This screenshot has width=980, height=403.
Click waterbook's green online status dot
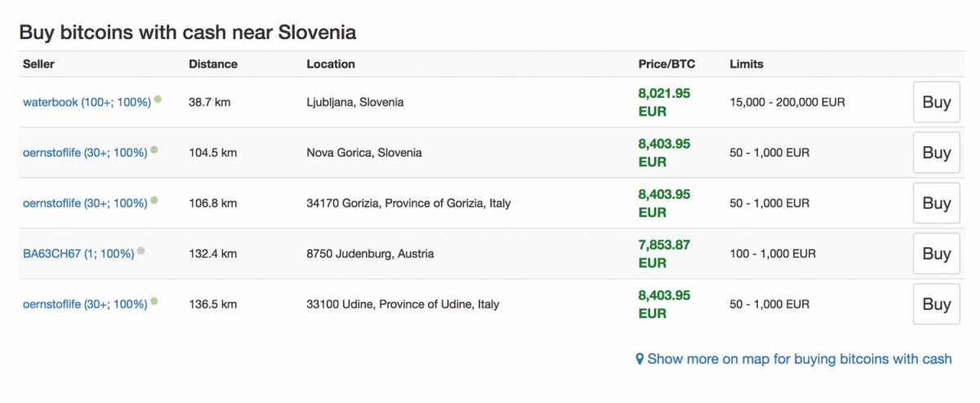click(x=158, y=100)
